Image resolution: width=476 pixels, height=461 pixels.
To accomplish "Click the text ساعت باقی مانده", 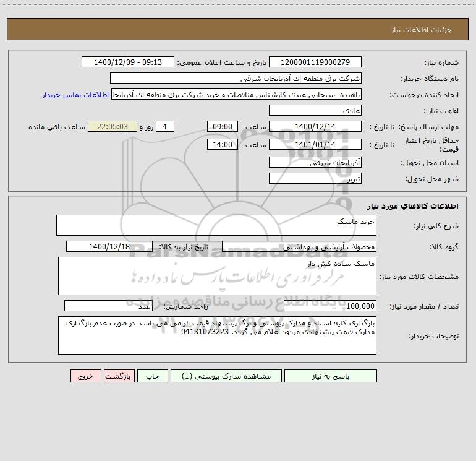I will point(57,127).
